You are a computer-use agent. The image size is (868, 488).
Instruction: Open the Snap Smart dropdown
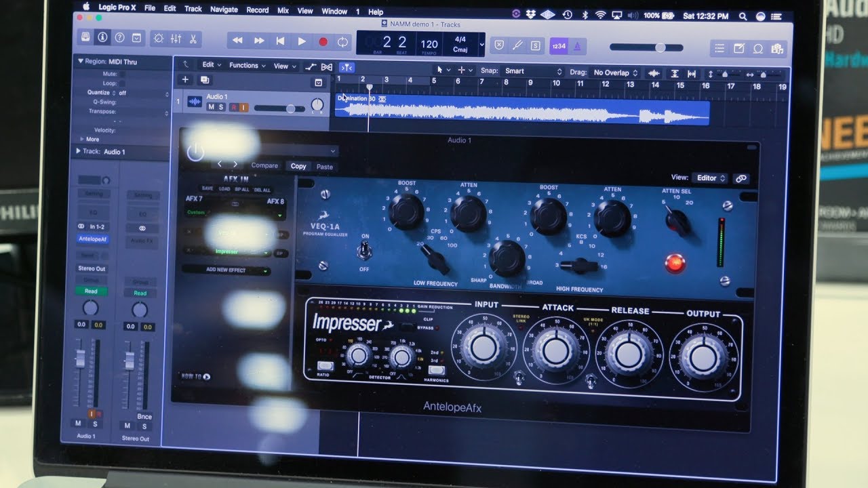click(x=533, y=71)
